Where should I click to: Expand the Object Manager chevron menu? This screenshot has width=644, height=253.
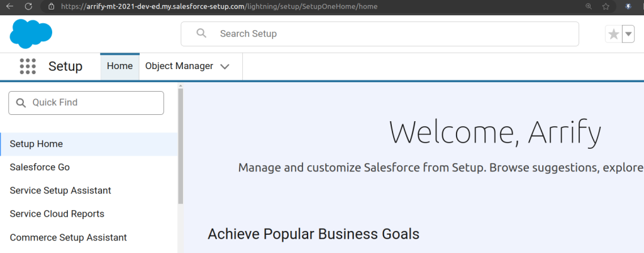[x=225, y=67]
